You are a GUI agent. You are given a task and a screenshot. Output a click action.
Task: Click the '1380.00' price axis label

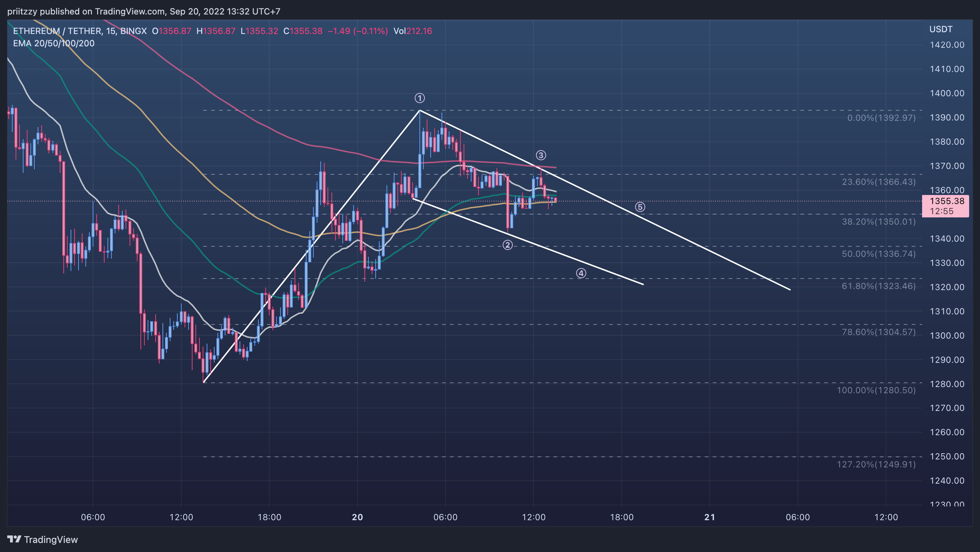947,142
